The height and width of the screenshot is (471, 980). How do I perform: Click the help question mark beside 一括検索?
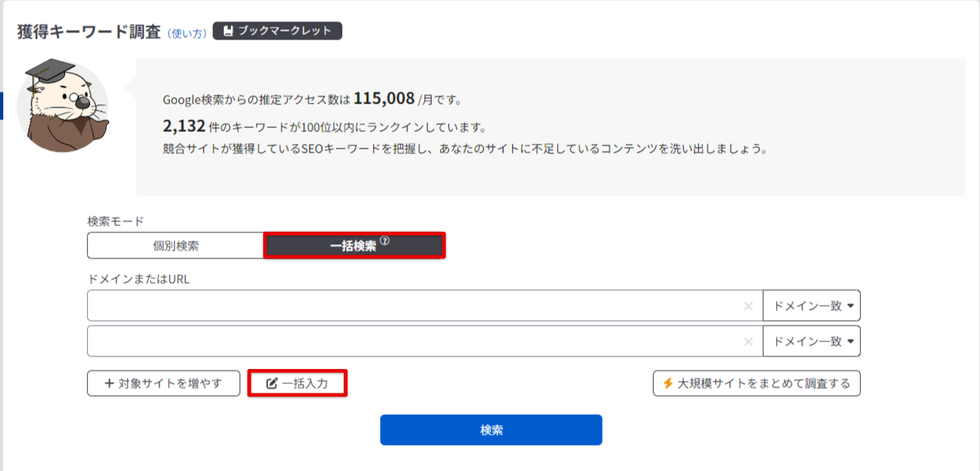tap(385, 242)
